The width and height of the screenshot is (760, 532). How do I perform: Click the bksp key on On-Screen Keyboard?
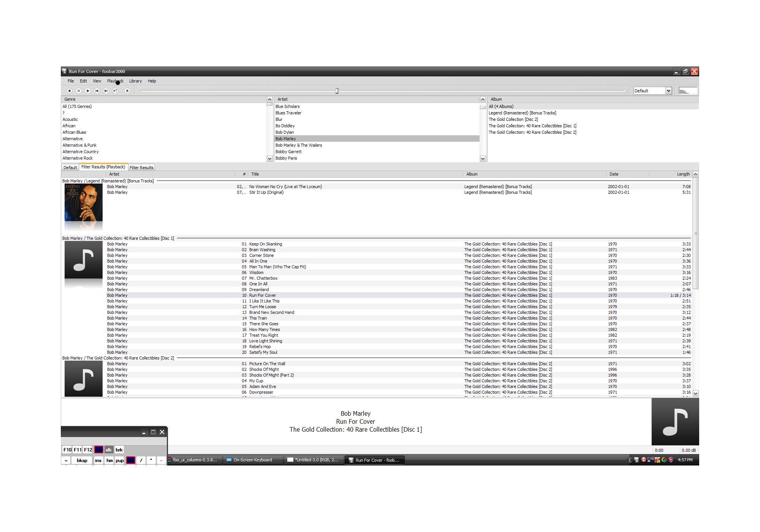pyautogui.click(x=82, y=461)
